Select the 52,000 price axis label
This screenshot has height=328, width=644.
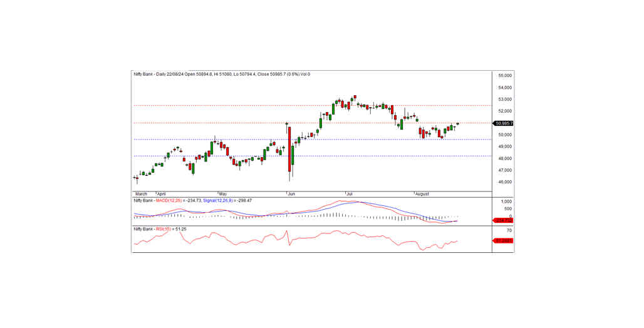point(505,111)
